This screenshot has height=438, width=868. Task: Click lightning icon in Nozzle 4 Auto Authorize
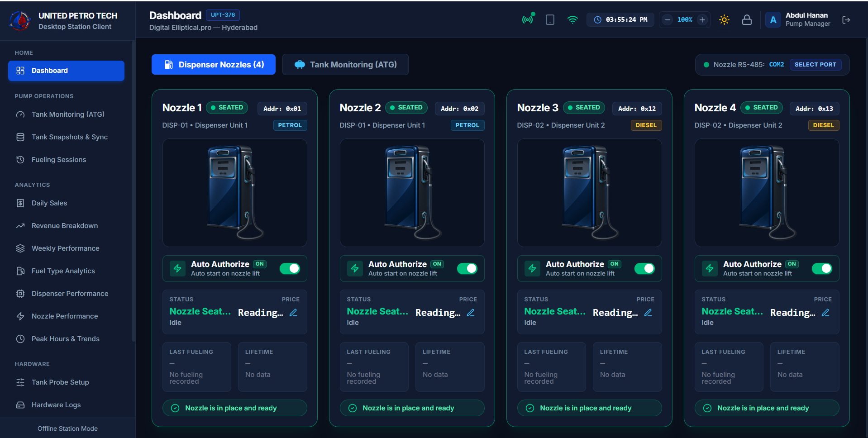pos(710,269)
